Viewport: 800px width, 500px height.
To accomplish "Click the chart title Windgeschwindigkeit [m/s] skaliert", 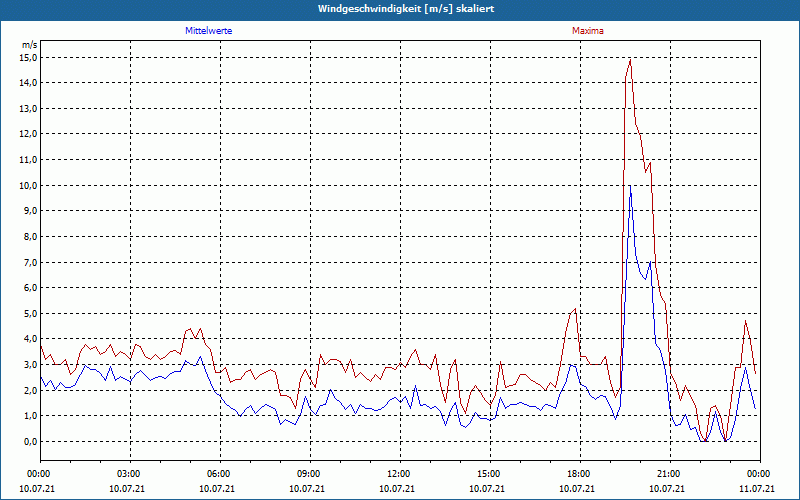I will 406,9.
